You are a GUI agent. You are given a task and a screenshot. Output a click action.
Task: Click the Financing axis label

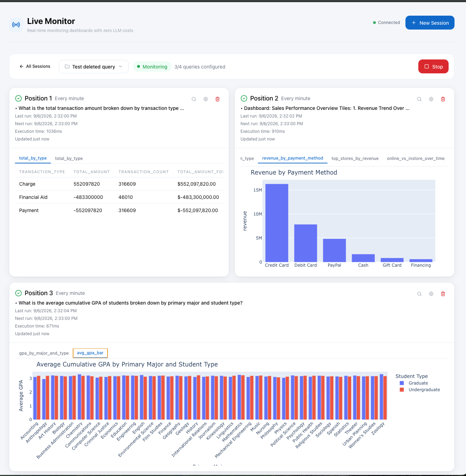[421, 265]
